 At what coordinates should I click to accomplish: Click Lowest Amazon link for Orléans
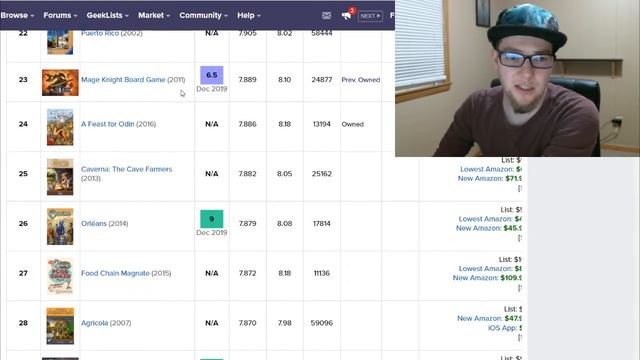(490, 219)
